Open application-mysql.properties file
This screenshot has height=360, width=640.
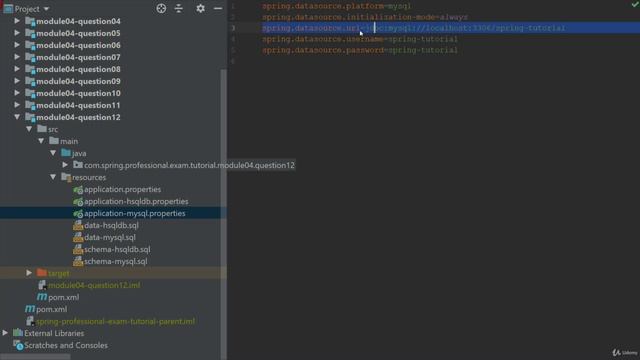(135, 213)
